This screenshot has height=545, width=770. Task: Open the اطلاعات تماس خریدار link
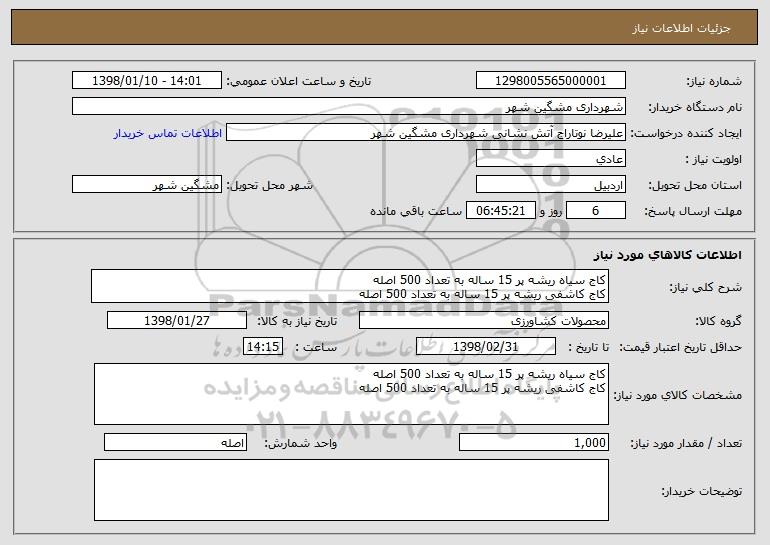[168, 134]
